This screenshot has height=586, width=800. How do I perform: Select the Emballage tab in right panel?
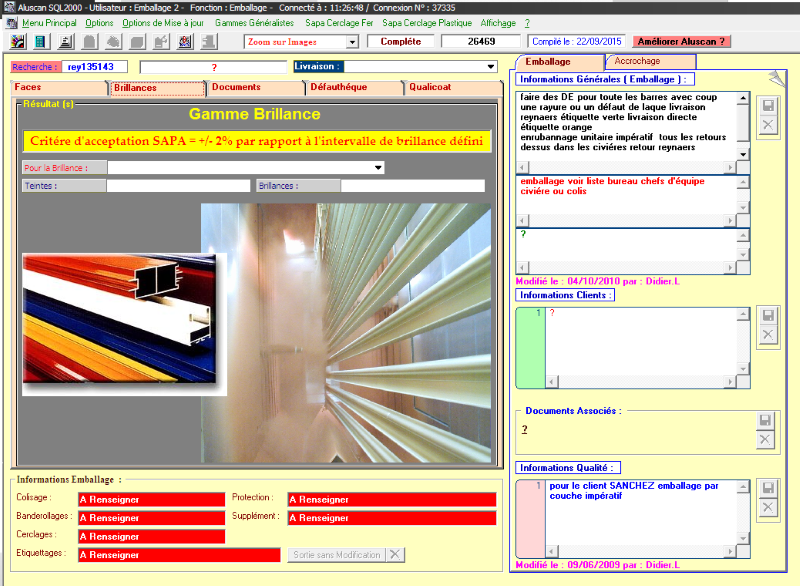(560, 62)
